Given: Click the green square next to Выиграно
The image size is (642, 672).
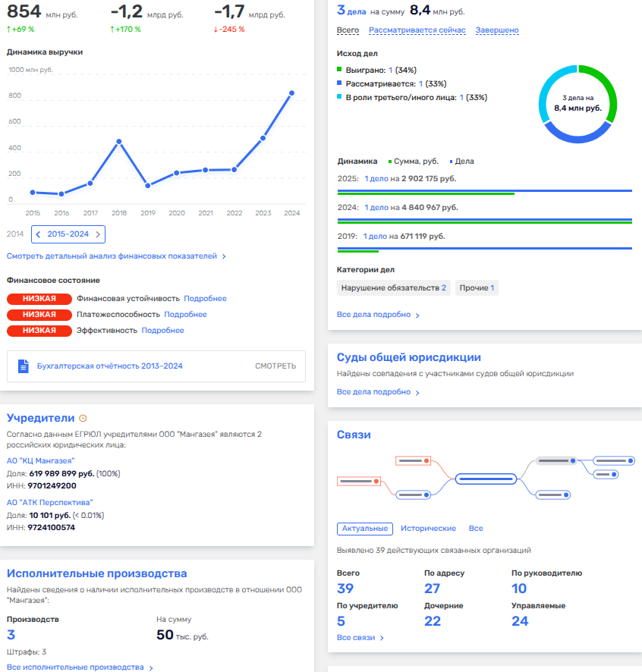Looking at the screenshot, I should pos(339,70).
